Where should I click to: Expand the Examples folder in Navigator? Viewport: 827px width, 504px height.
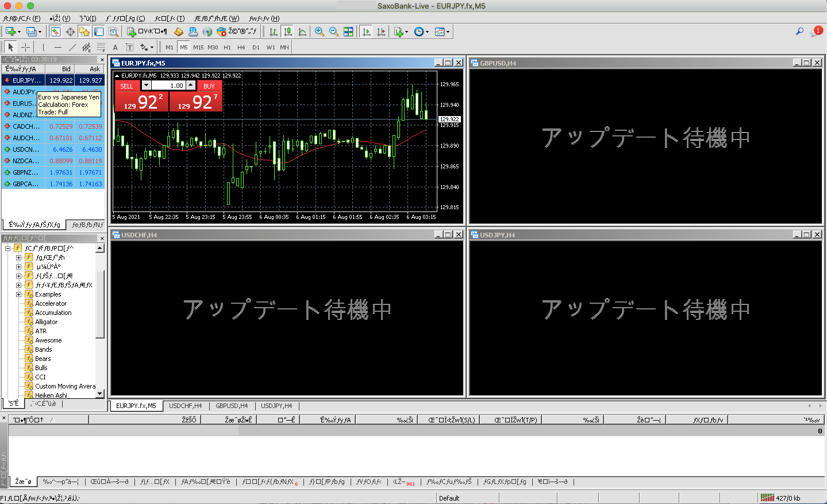pos(19,294)
